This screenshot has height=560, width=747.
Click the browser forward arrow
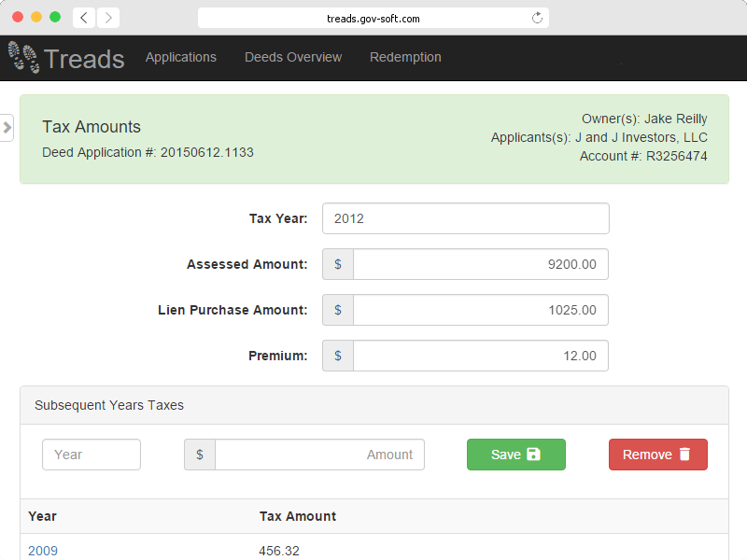click(x=108, y=18)
